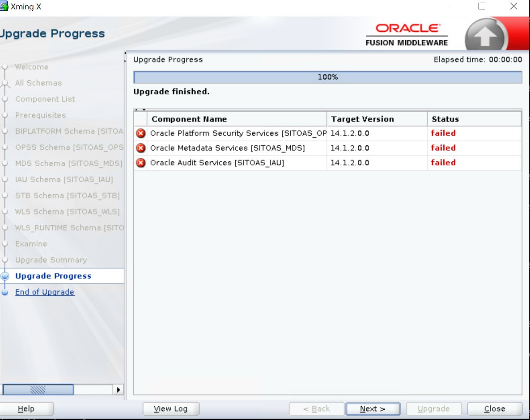The height and width of the screenshot is (420, 530).
Task: Click the disabled Upgrade button
Action: 434,409
